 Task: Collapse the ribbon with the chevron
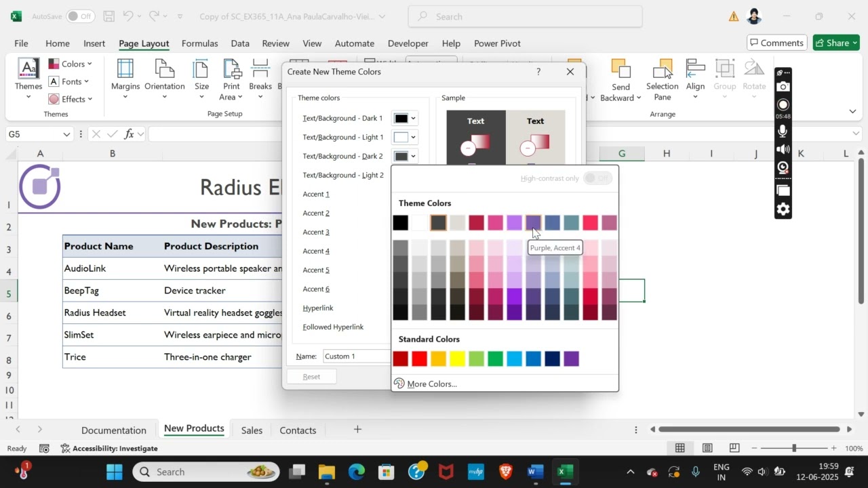click(x=853, y=111)
